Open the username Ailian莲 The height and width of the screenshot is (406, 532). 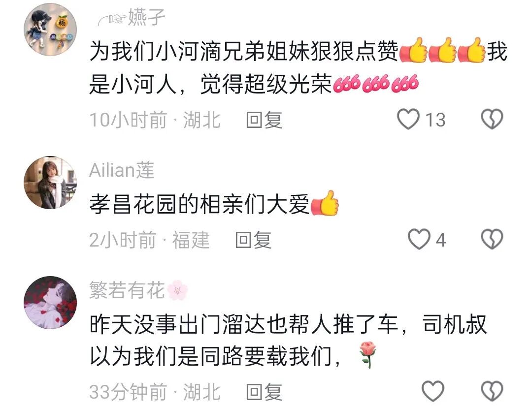(122, 170)
